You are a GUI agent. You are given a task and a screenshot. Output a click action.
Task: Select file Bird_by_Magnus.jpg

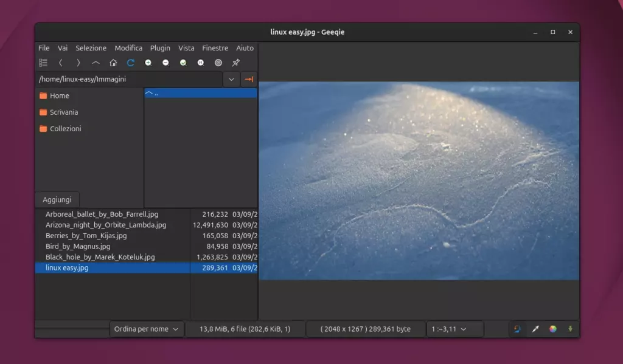[x=78, y=247]
